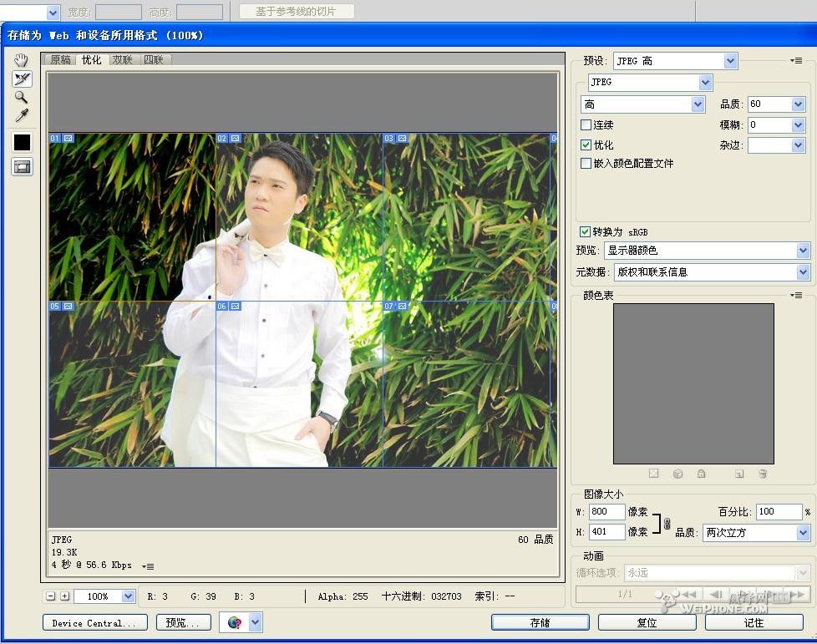
Task: Click the browser preview icon
Action: (x=235, y=622)
